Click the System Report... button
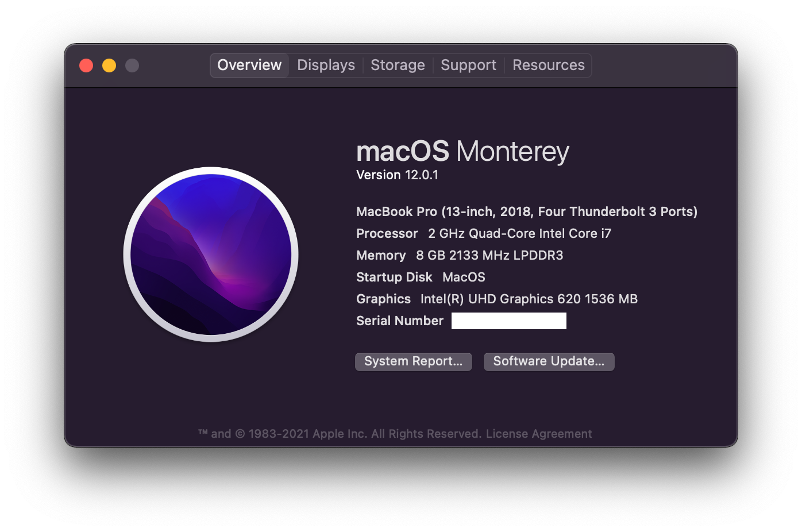802x532 pixels. 414,361
